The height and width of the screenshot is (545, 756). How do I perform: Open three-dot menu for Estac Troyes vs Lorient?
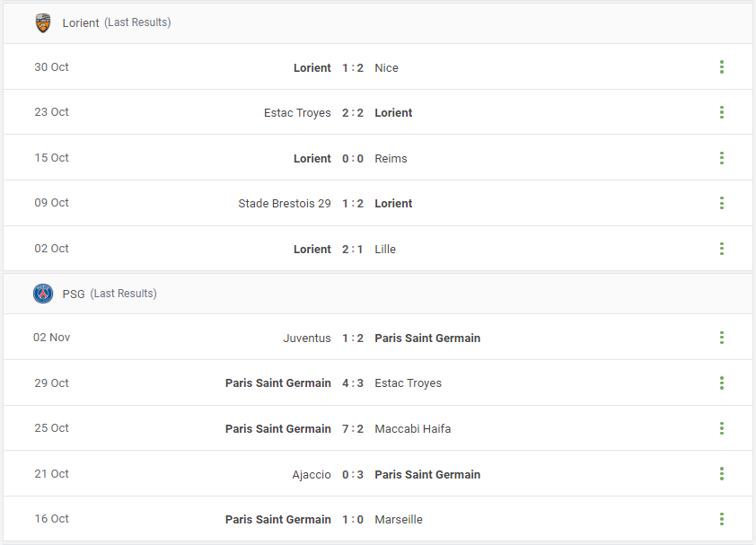point(721,112)
